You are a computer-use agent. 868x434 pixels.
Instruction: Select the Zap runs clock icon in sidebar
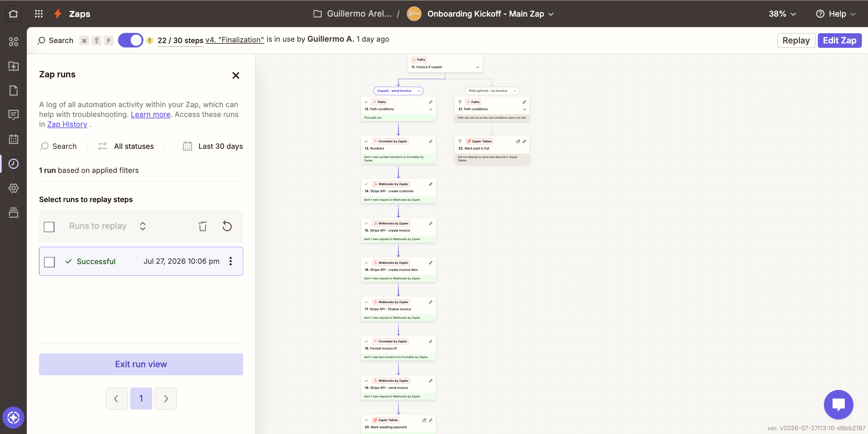click(14, 164)
